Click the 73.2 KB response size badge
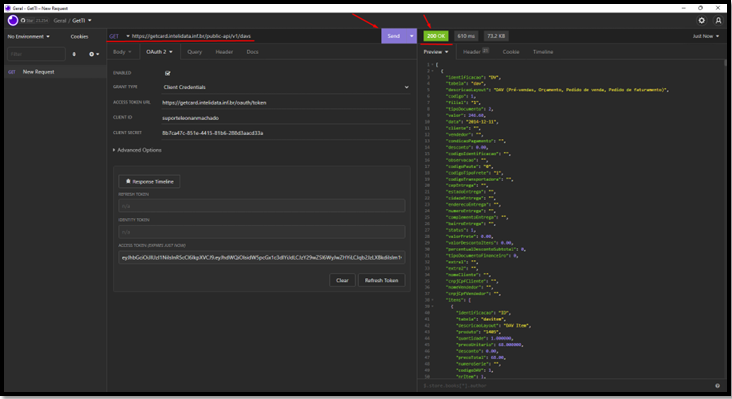Screen dimensions: 732x399 tap(496, 36)
